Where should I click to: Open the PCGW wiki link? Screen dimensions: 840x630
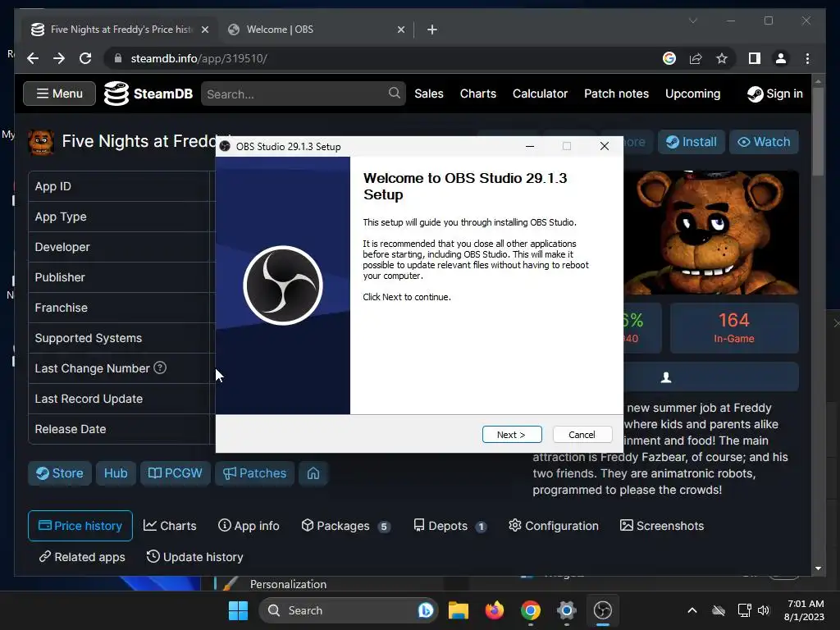[x=176, y=473]
